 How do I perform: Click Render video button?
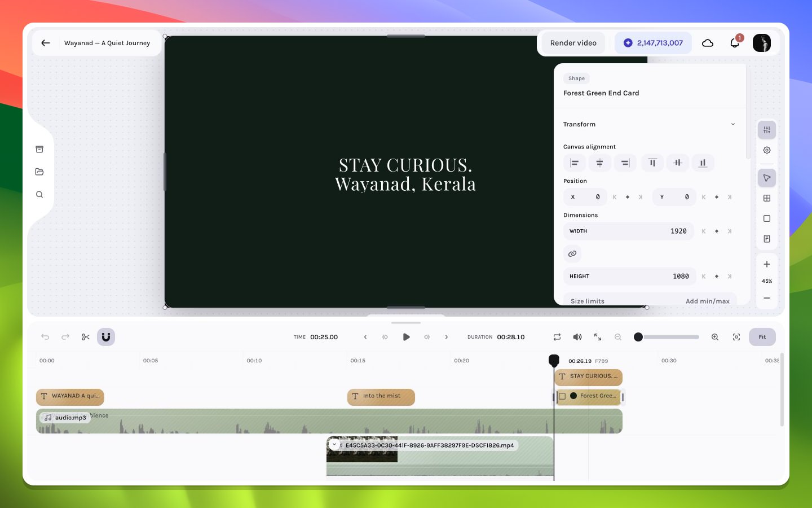[573, 43]
